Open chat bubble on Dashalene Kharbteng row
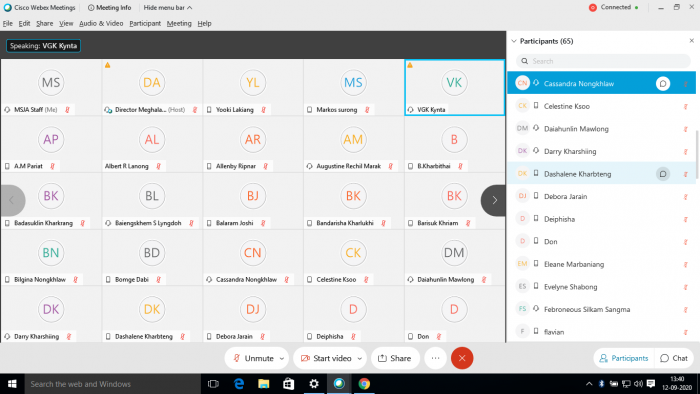 click(663, 174)
